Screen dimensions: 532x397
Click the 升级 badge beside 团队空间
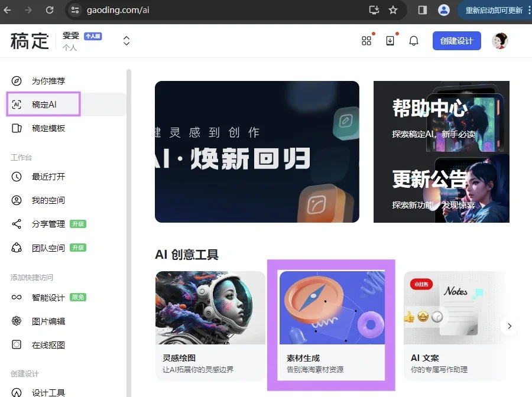(x=78, y=248)
